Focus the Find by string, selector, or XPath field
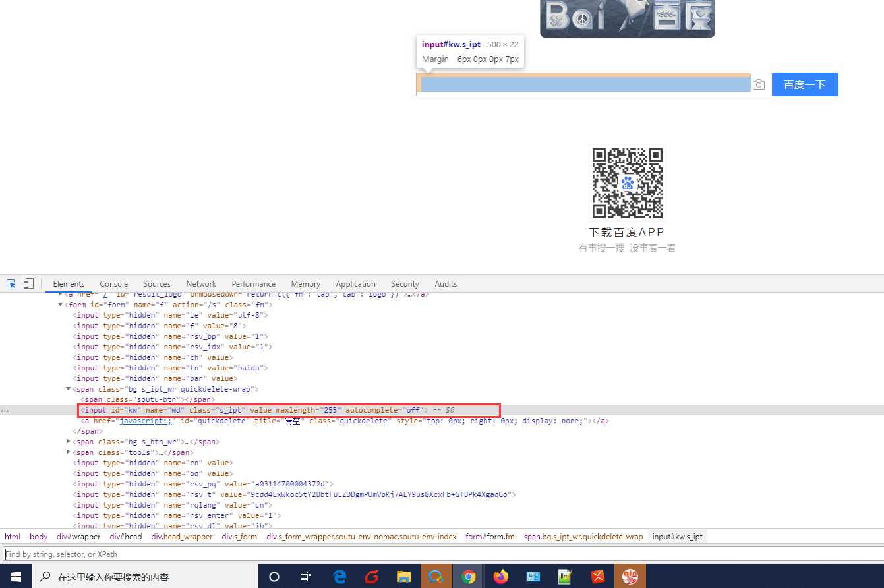Image resolution: width=884 pixels, height=588 pixels. coord(442,554)
